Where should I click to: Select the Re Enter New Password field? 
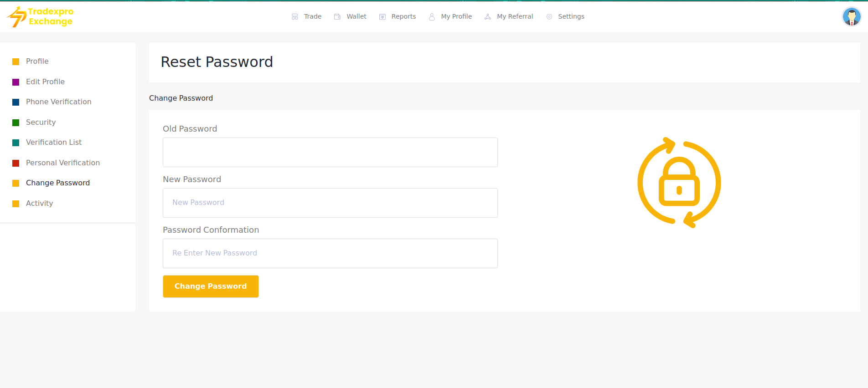(330, 254)
